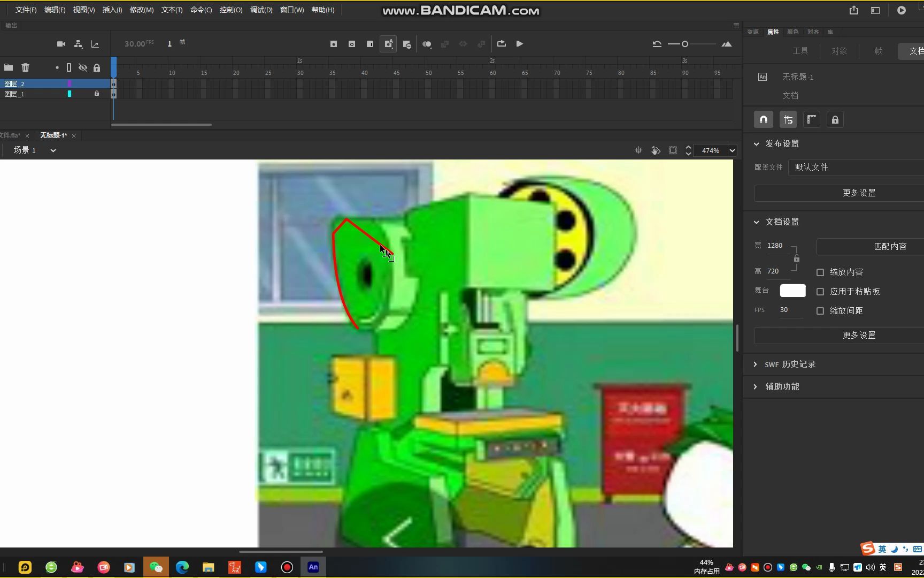Enable the 缩放间距 checkbox
924x578 pixels.
click(820, 311)
